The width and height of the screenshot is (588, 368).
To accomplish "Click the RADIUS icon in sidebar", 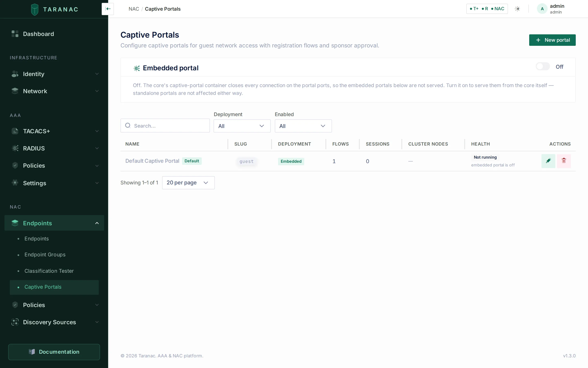I will [x=15, y=148].
